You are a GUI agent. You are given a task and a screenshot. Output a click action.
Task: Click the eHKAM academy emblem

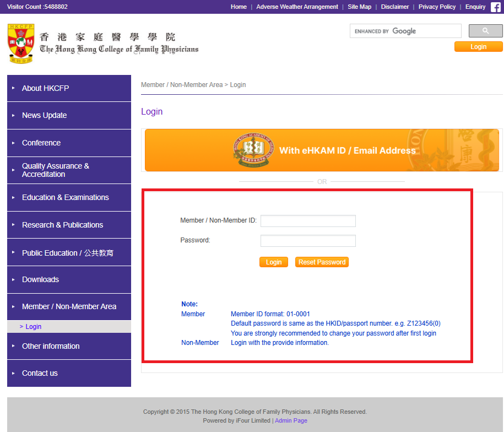point(253,150)
